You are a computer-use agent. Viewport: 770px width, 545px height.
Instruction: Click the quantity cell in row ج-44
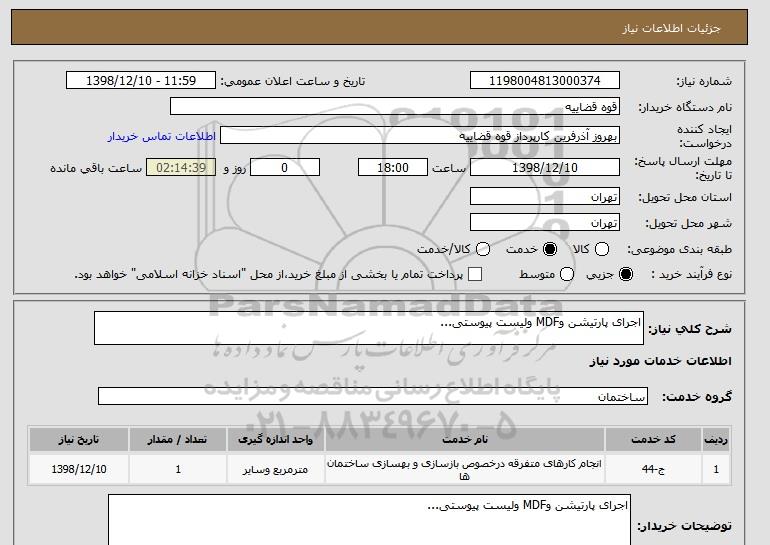click(x=178, y=469)
